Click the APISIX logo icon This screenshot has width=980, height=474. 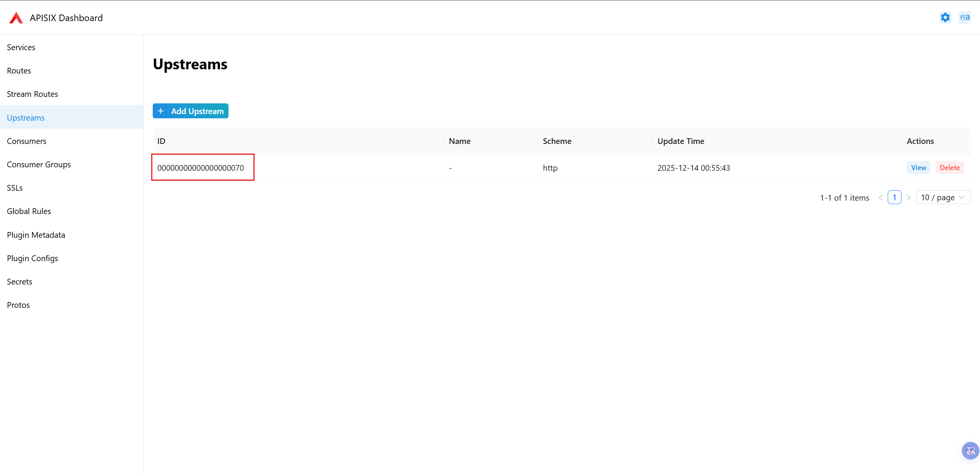click(x=16, y=18)
